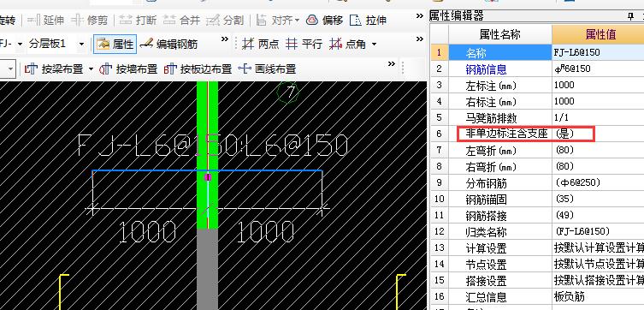The height and width of the screenshot is (310, 644).
Task: Select the 修剪 (trim) tool
Action: coord(90,20)
